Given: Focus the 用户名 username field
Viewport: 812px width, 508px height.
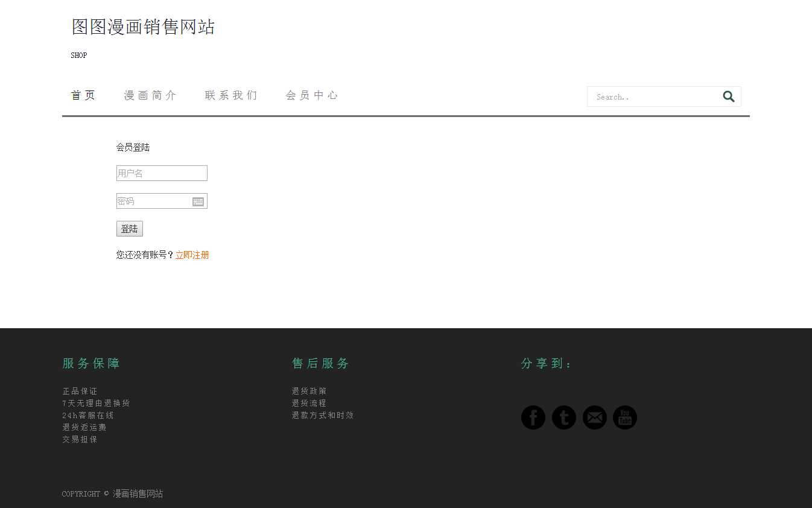Looking at the screenshot, I should pos(162,173).
